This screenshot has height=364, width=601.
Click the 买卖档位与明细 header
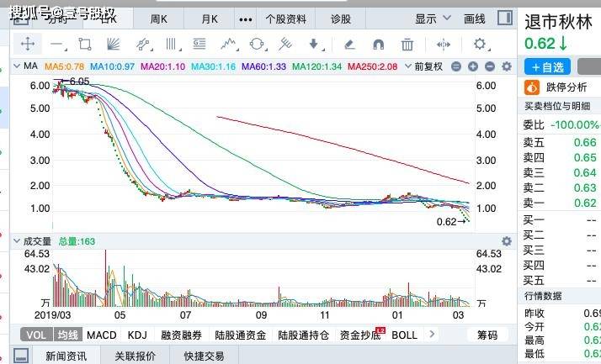click(557, 106)
